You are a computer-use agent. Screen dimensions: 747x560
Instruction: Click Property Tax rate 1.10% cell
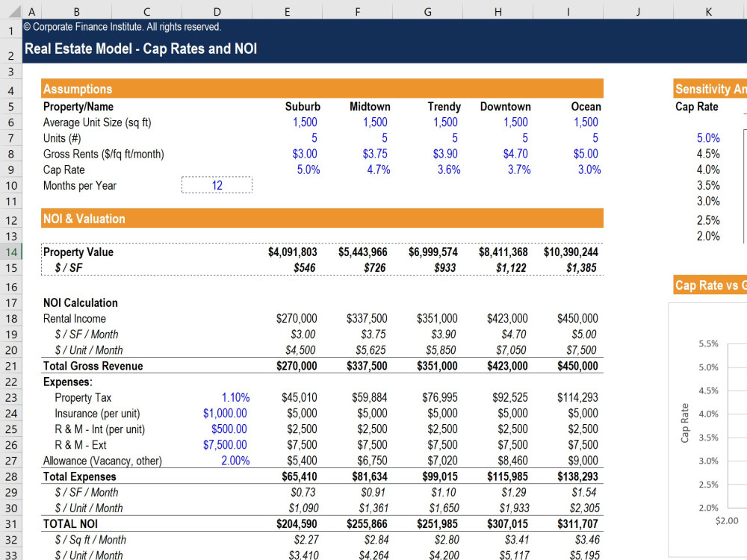[236, 397]
